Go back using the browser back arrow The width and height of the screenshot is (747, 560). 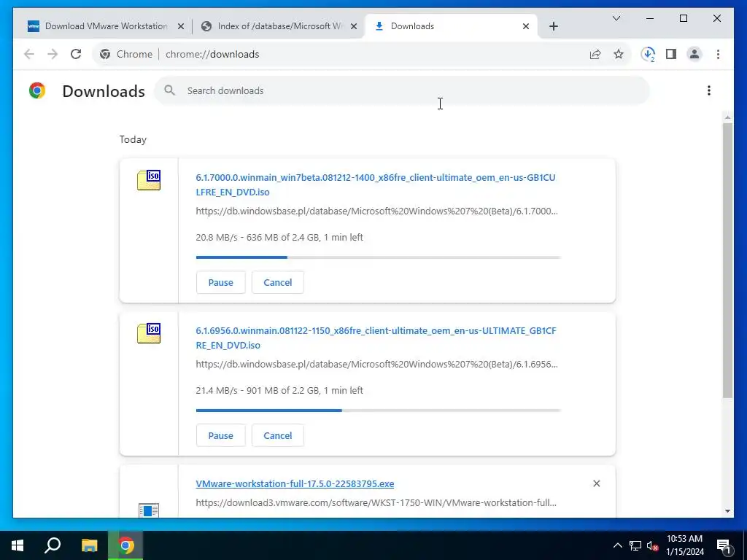click(29, 54)
